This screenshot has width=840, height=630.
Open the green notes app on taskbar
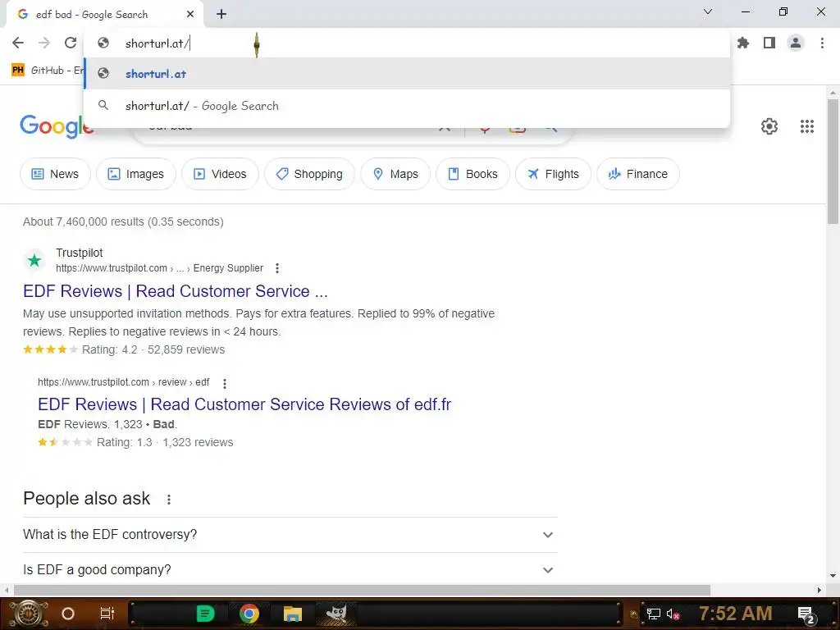205,614
